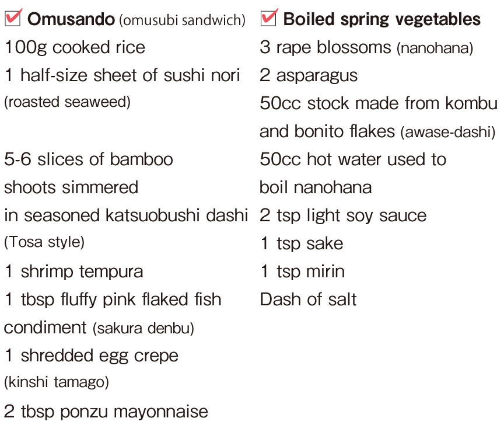This screenshot has height=432, width=504.
Task: Click the '(roasted seaweed)' note
Action: (67, 102)
